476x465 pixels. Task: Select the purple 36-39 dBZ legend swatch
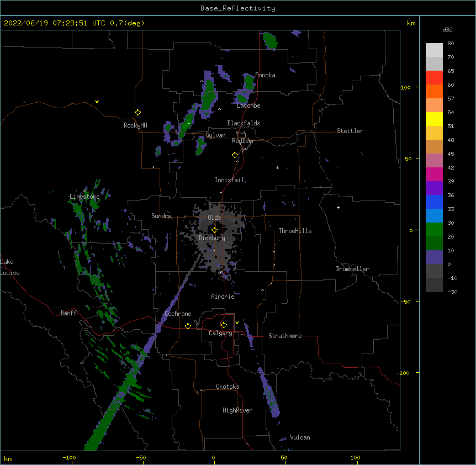pos(434,188)
